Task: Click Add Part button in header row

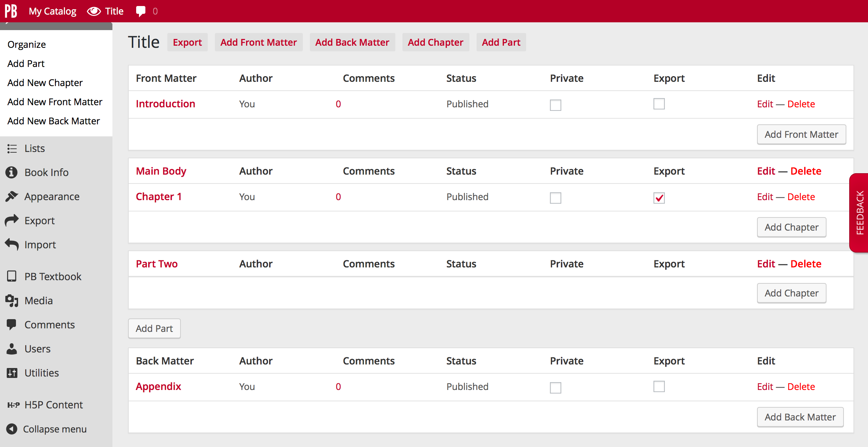Action: (x=501, y=42)
